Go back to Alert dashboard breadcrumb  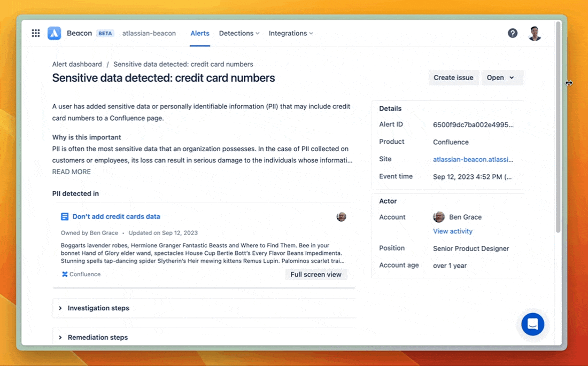point(77,64)
